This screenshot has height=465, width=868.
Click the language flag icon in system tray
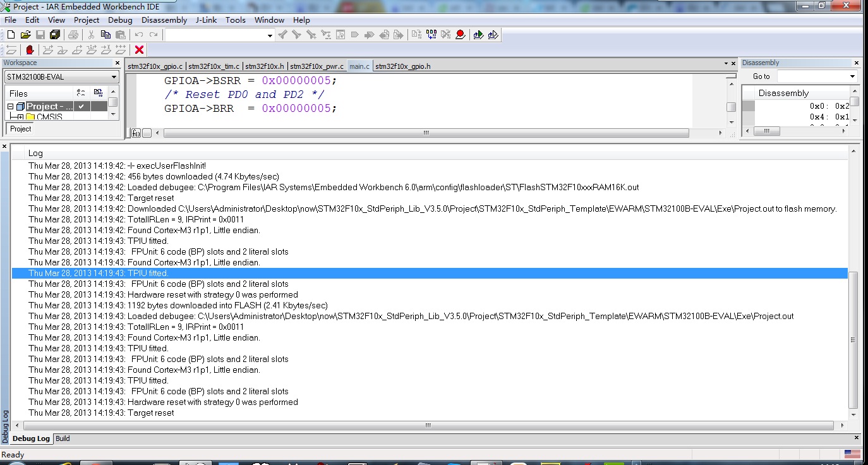[x=852, y=454]
